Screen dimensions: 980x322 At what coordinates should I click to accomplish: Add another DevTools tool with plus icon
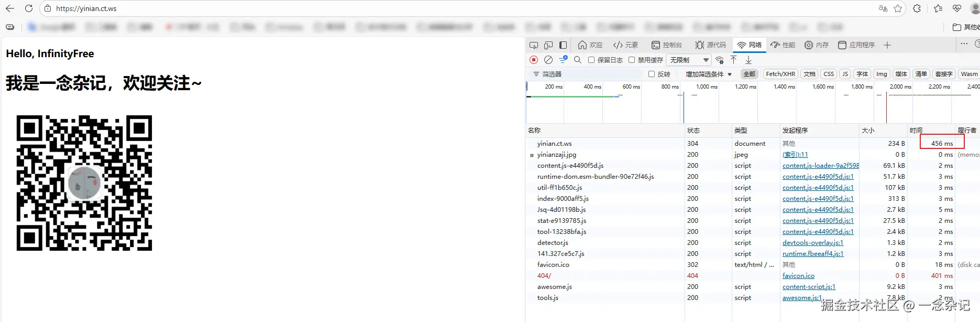click(x=887, y=45)
